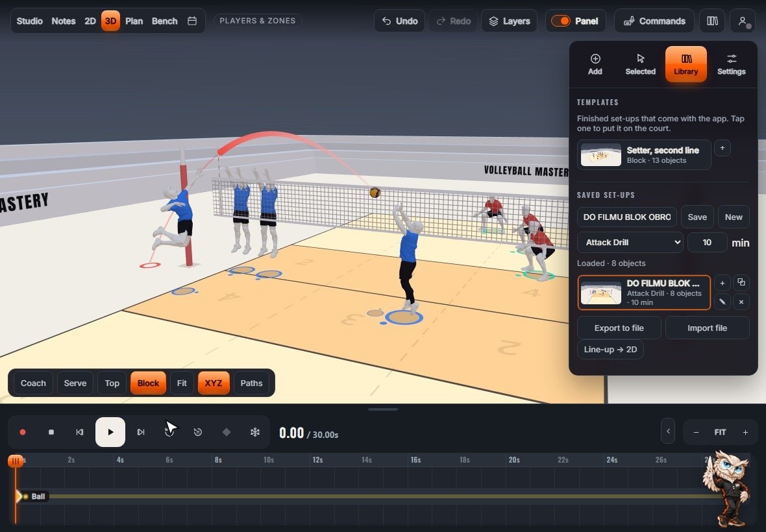Fit the timeline with FIT button
The height and width of the screenshot is (532, 766).
720,432
